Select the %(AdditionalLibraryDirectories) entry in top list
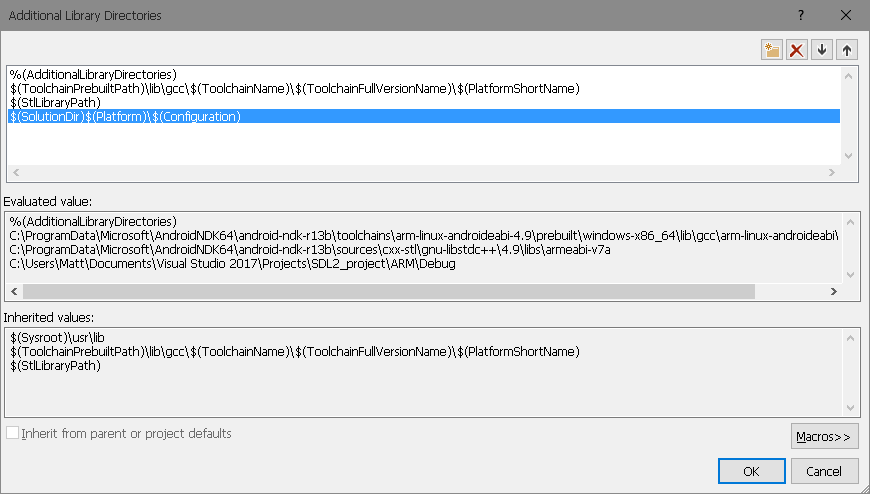 [x=93, y=75]
